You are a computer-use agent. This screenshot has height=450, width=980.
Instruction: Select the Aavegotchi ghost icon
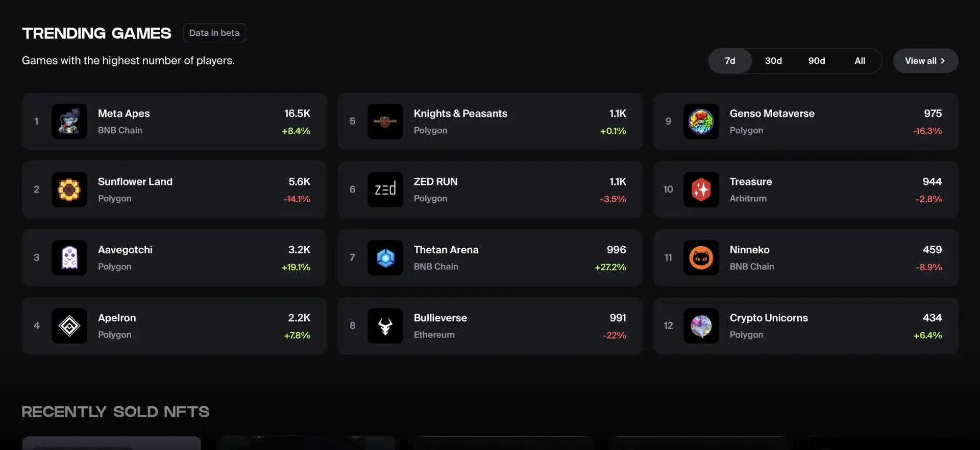(x=69, y=258)
